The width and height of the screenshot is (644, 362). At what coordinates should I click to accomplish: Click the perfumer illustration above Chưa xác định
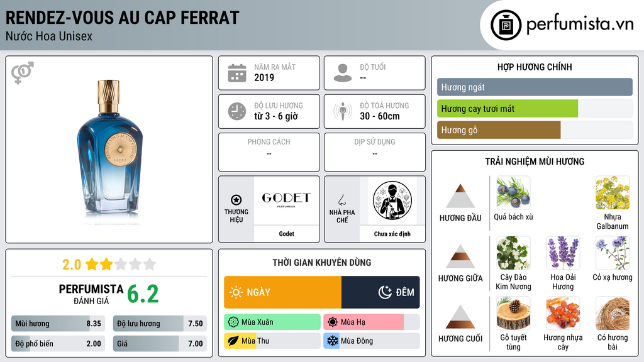coord(392,200)
